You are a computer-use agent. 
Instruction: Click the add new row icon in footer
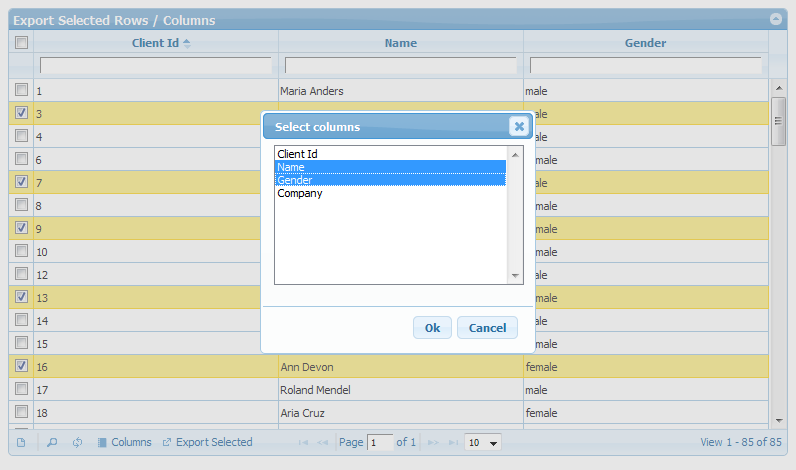point(21,442)
